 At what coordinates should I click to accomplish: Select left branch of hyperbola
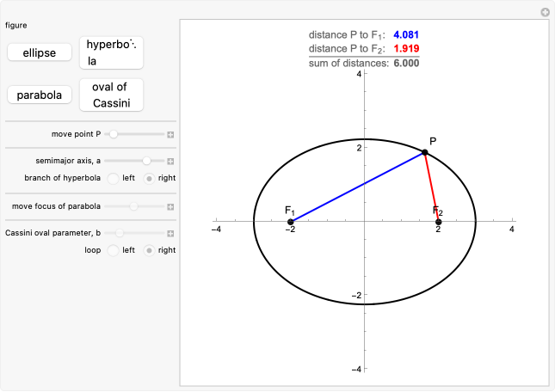click(114, 179)
